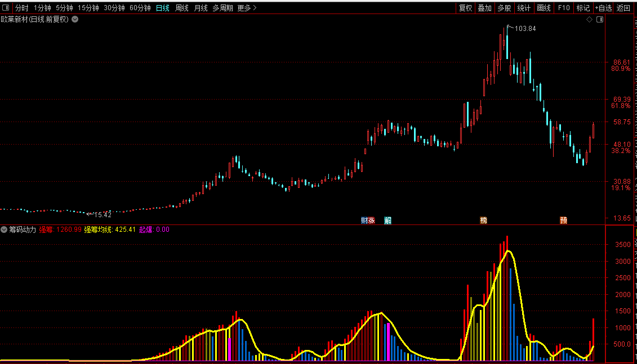The height and width of the screenshot is (364, 637).
Task: Click the 103.84 high price label
Action: tap(525, 28)
